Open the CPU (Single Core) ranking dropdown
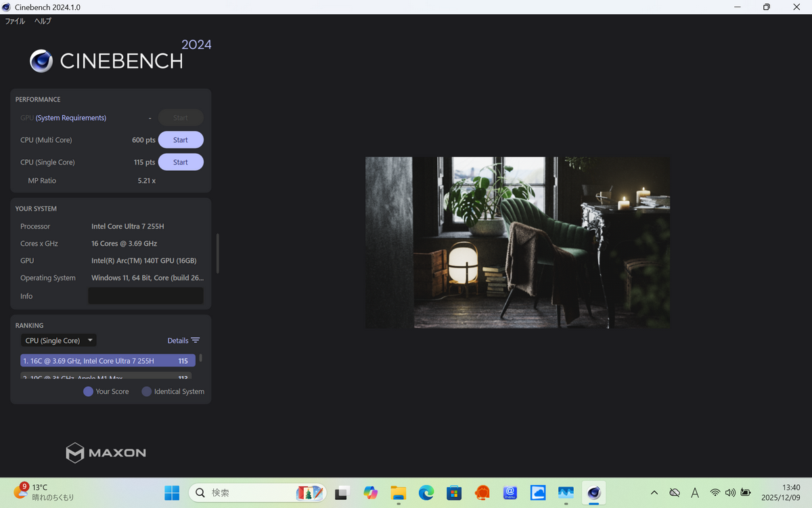Viewport: 812px width, 508px height. coord(59,341)
